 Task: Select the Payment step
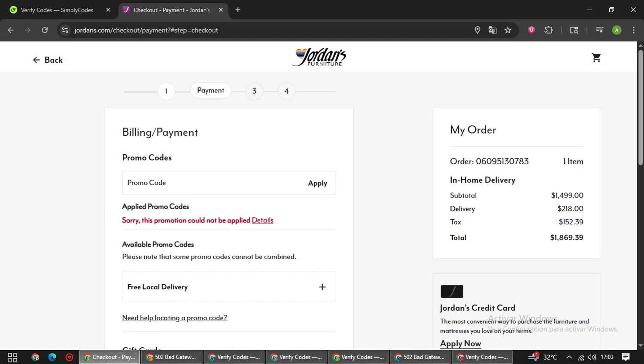coord(210,90)
